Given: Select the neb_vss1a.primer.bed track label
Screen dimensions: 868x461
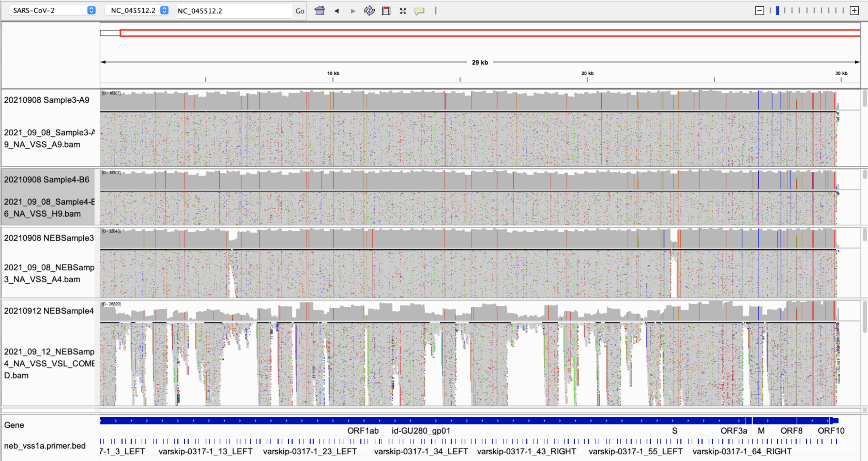Looking at the screenshot, I should pos(45,446).
